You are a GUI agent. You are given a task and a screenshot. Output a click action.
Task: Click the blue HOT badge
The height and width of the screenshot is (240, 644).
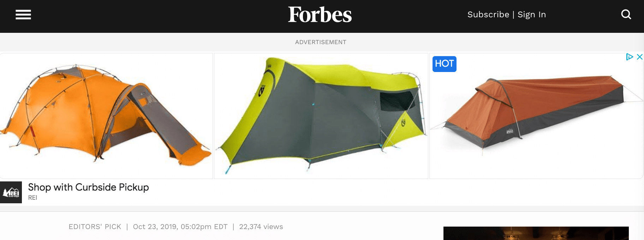(445, 64)
